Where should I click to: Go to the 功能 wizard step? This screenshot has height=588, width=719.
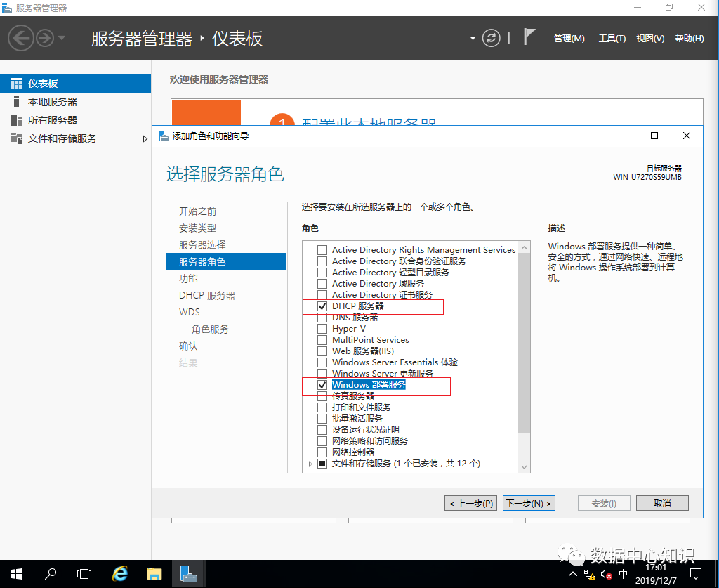pyautogui.click(x=188, y=278)
